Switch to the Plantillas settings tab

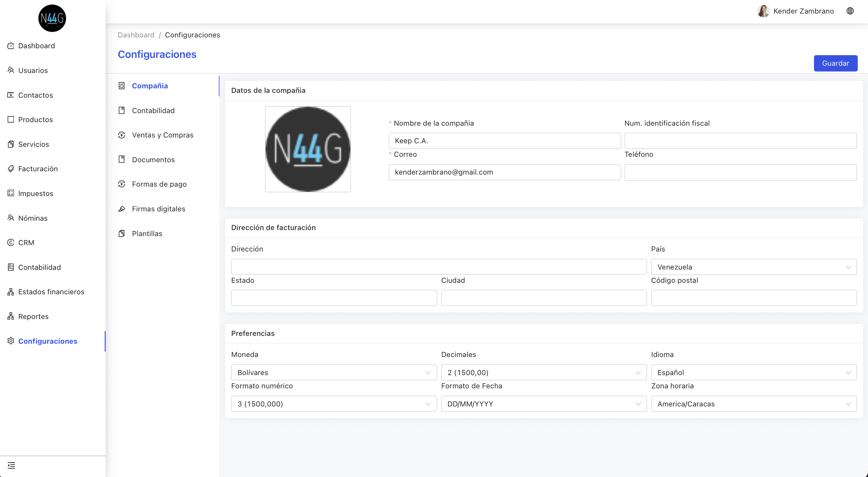(x=163, y=233)
